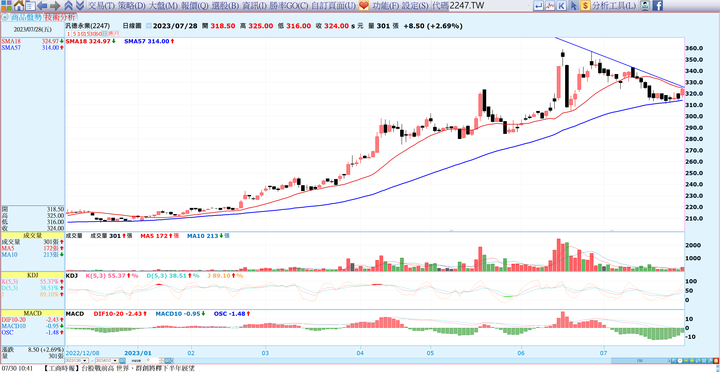Open the 日線圖 period dropdown arrow

tap(149, 26)
